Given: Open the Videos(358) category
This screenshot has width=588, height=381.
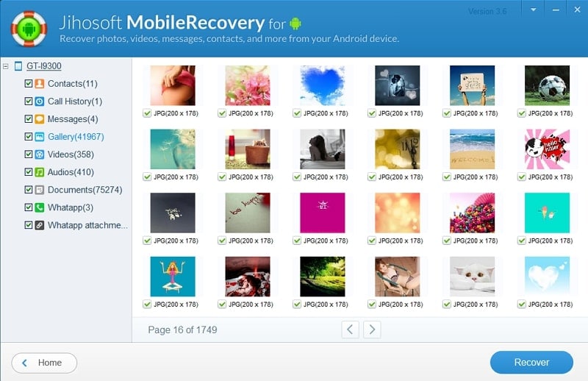Looking at the screenshot, I should click(x=71, y=154).
